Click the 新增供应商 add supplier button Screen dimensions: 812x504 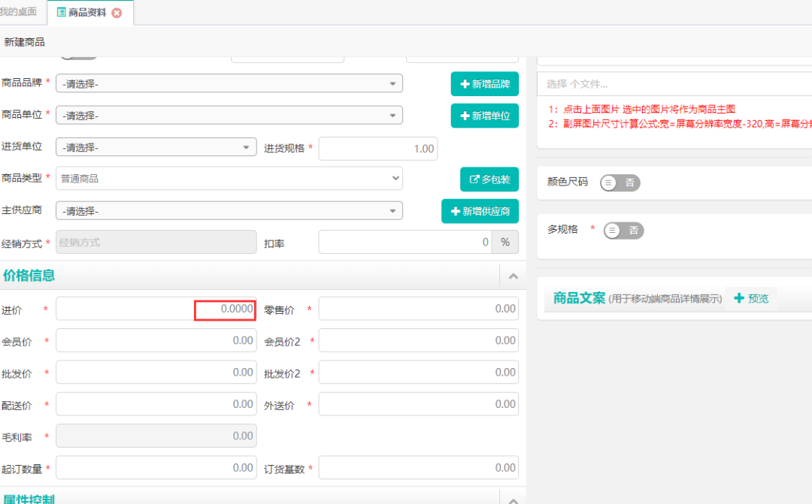point(480,211)
